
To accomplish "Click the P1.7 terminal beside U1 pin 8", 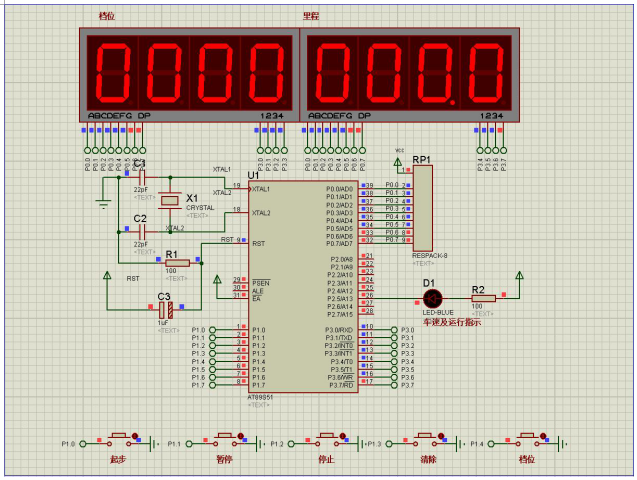I will click(212, 385).
